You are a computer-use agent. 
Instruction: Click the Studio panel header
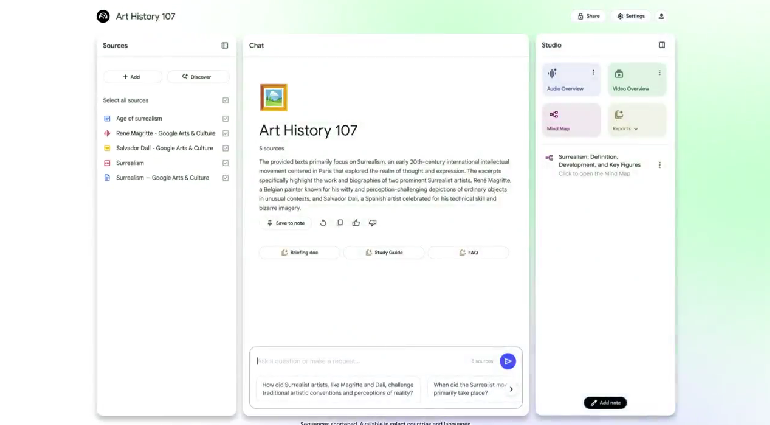pyautogui.click(x=551, y=45)
